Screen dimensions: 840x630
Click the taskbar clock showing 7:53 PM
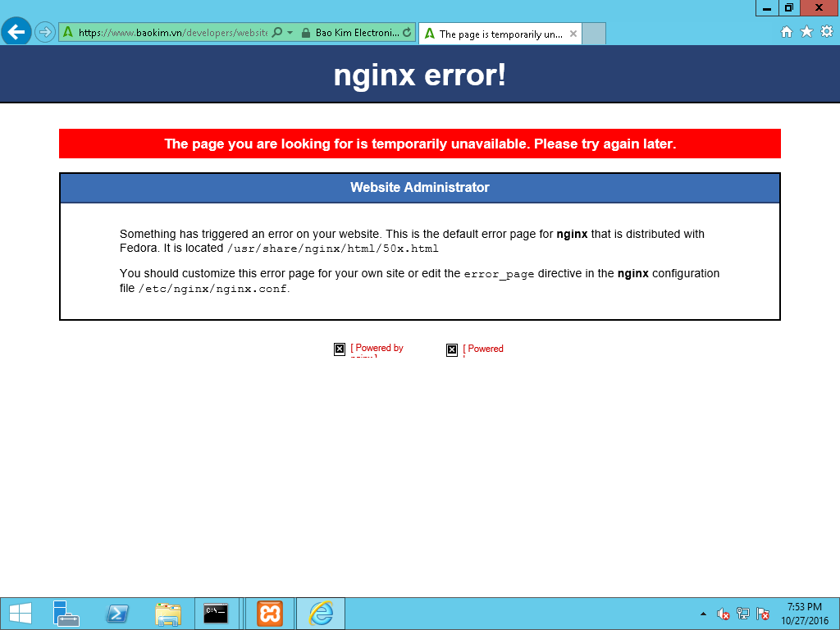(x=804, y=614)
